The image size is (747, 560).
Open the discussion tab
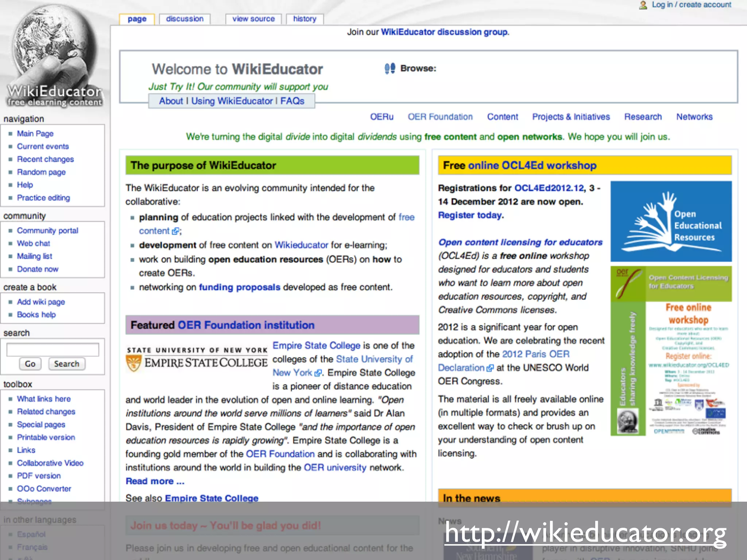point(185,19)
